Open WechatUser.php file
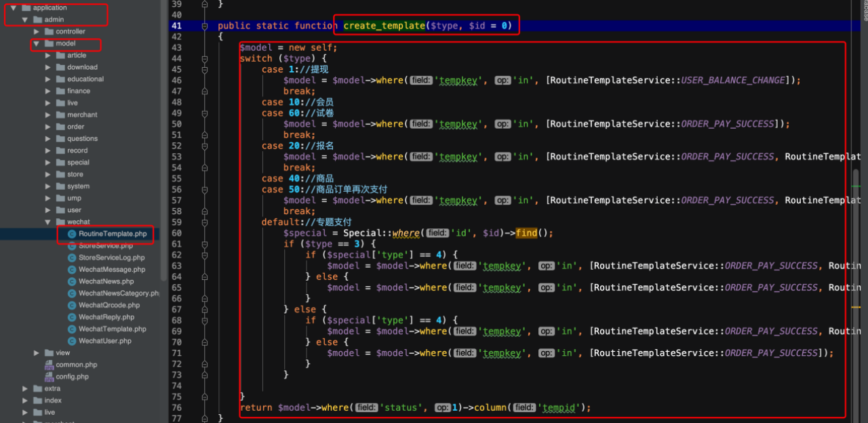 pyautogui.click(x=105, y=341)
